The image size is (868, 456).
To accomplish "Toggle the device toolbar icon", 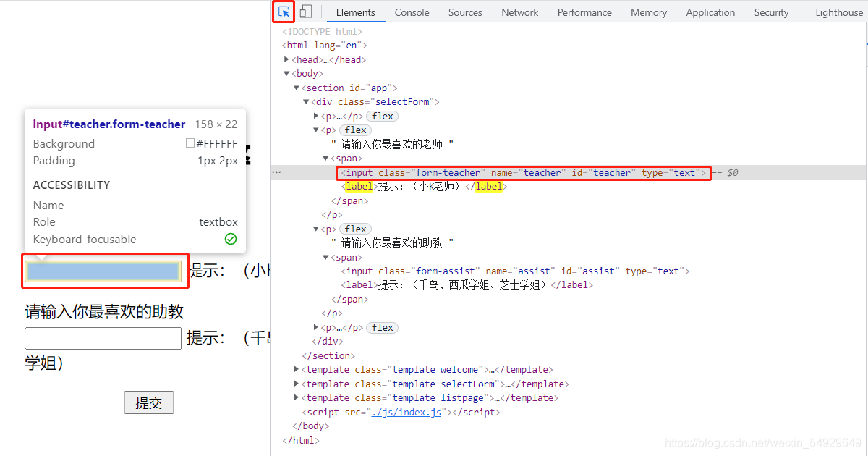I will click(306, 12).
